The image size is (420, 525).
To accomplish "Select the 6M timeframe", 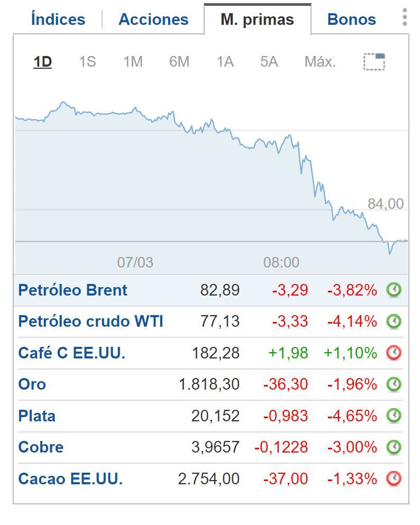I will tap(179, 62).
